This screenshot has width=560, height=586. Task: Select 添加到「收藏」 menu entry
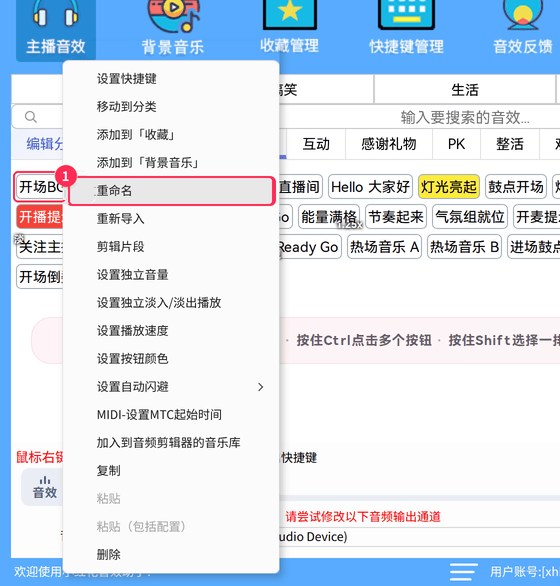pos(171,135)
